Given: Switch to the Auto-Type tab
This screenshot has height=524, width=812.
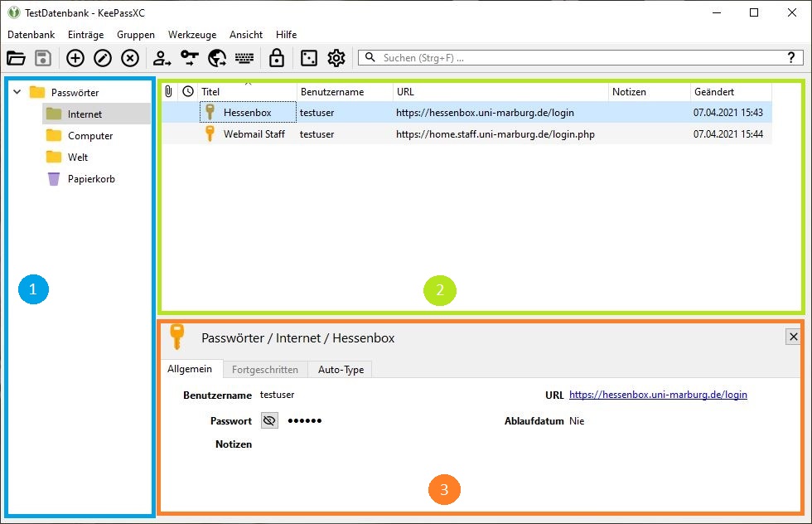Looking at the screenshot, I should pos(341,370).
